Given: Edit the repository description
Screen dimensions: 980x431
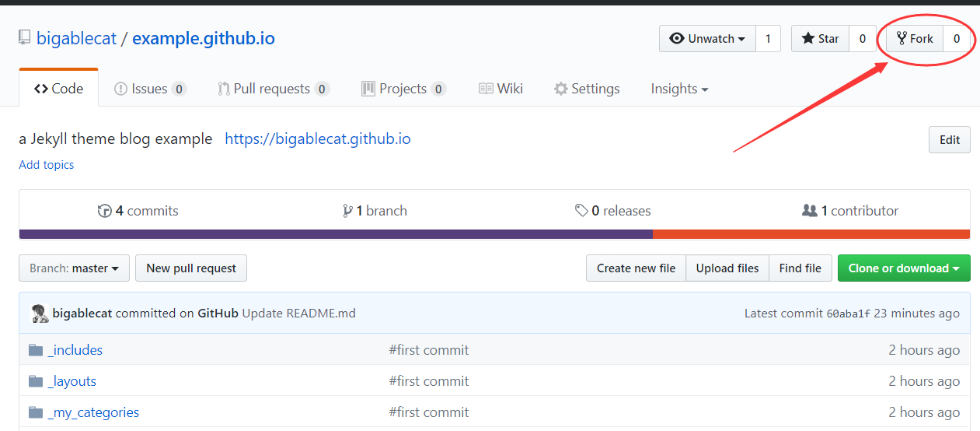Looking at the screenshot, I should click(950, 140).
